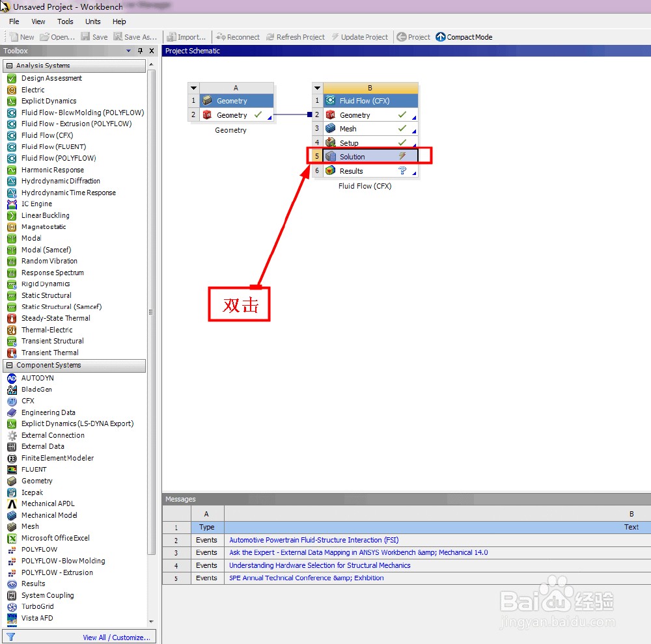Select System Coupling component

(x=48, y=595)
